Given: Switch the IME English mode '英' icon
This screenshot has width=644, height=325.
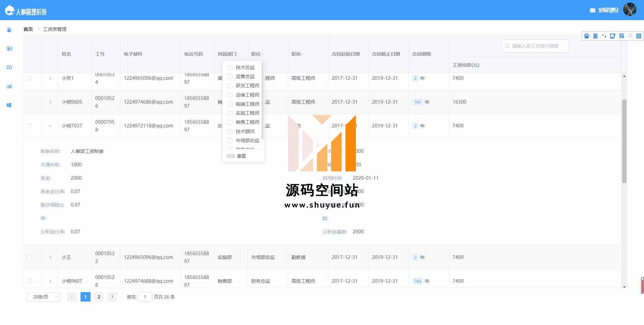Looking at the screenshot, I should pos(595,36).
